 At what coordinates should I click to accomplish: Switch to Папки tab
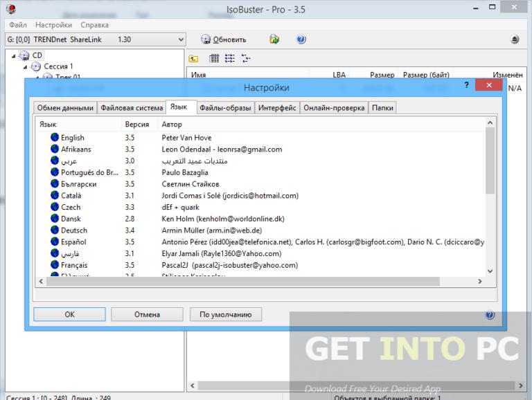point(382,108)
